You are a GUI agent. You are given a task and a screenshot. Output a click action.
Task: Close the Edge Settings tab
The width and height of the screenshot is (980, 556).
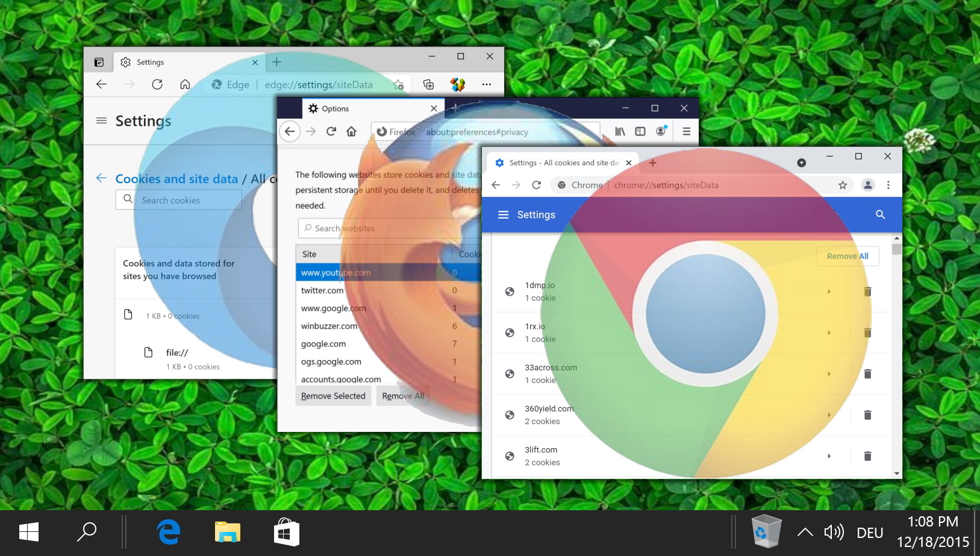coord(255,62)
